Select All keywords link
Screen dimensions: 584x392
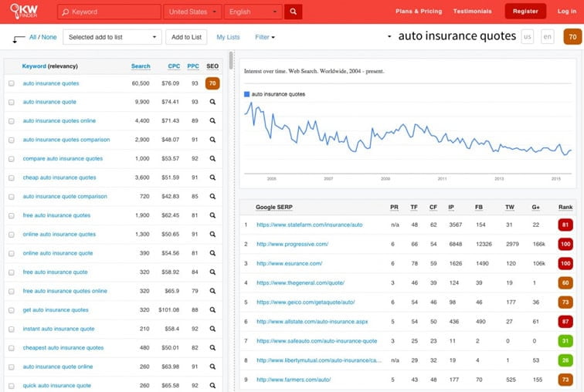(32, 37)
